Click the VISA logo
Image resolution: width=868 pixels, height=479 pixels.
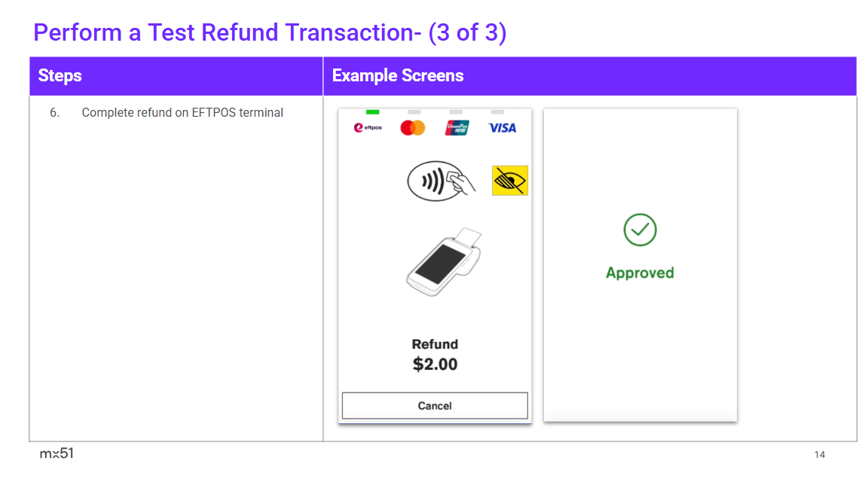click(502, 128)
